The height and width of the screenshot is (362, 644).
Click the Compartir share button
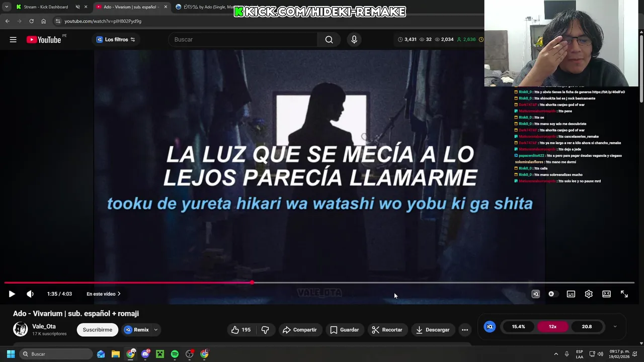(x=300, y=330)
